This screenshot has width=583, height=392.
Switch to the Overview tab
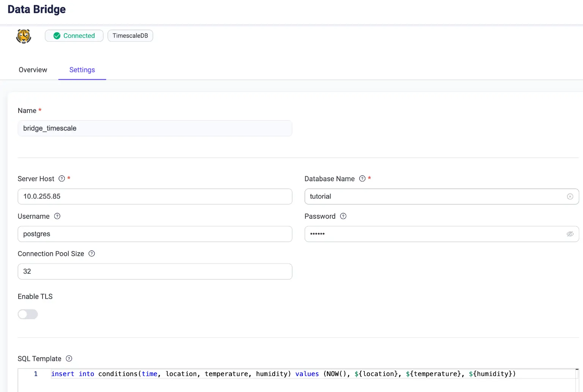(x=33, y=70)
